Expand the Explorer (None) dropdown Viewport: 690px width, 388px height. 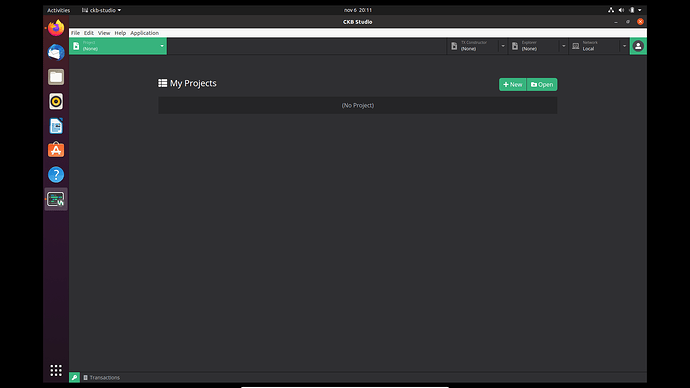pyautogui.click(x=539, y=46)
